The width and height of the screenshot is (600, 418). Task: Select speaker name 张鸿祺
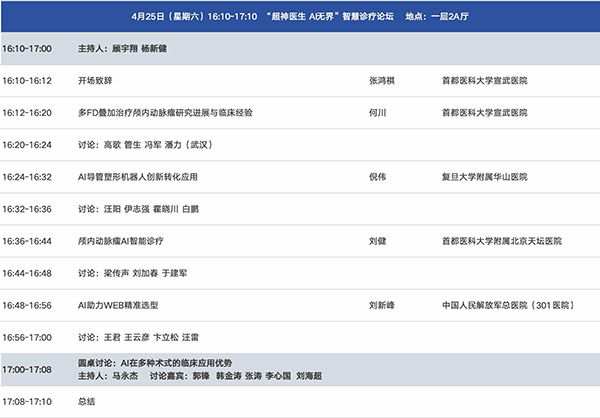pyautogui.click(x=384, y=80)
